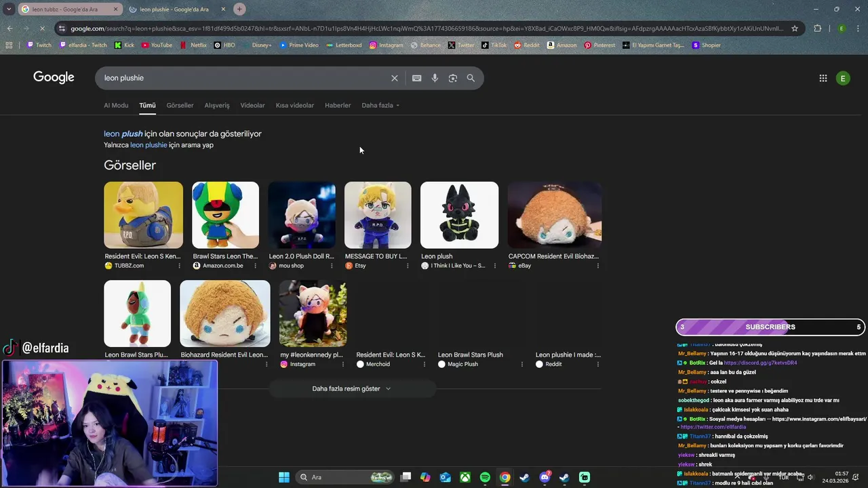Screen dimensions: 868x488
Task: Click the subscribers goal progress bar
Action: pyautogui.click(x=770, y=327)
